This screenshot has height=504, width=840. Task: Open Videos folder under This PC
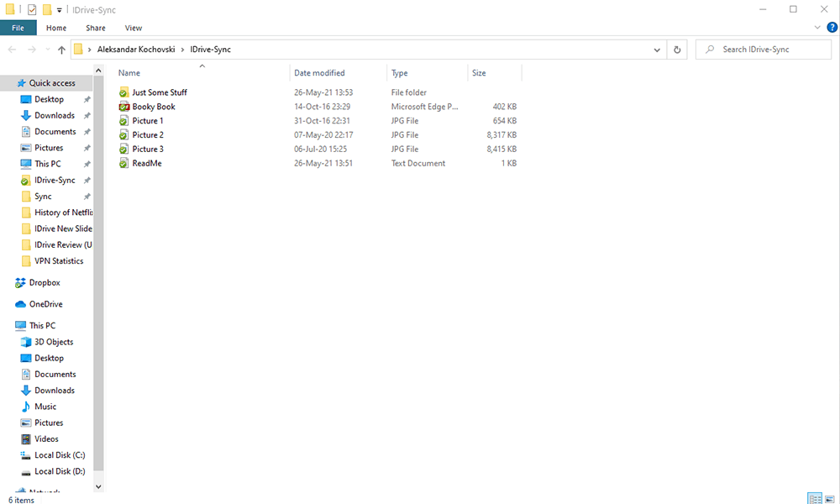click(46, 439)
